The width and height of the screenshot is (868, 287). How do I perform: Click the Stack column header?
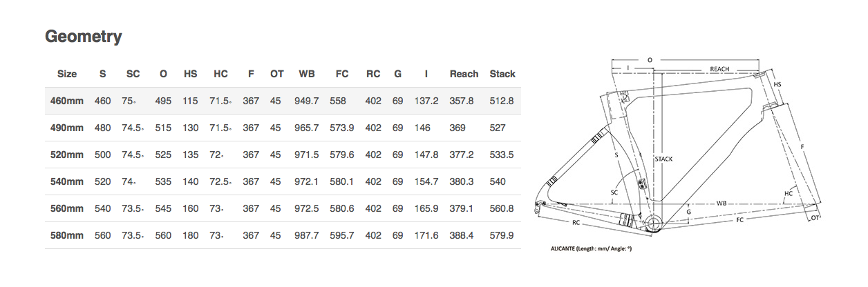click(x=502, y=74)
